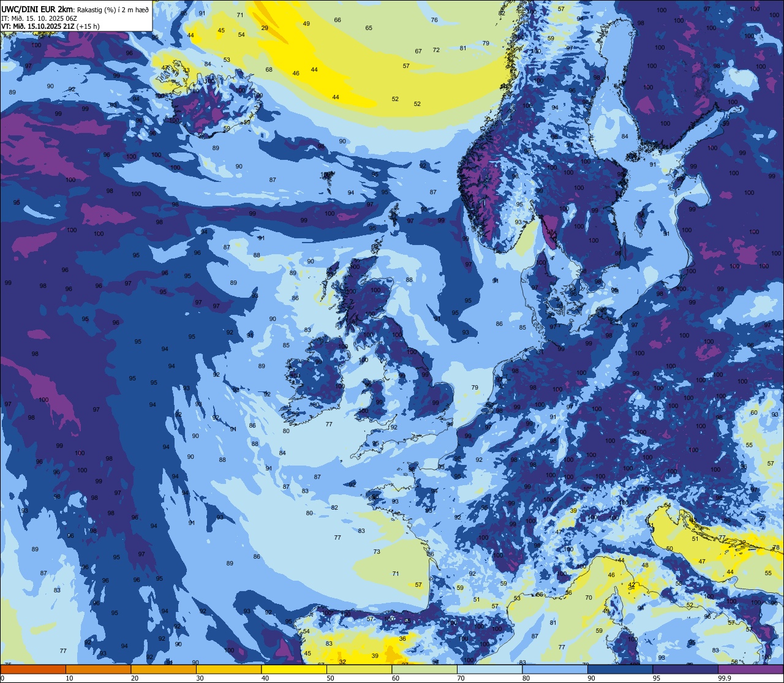Click the humidity value '65' on the map
Image resolution: width=784 pixels, height=683 pixels.
point(369,28)
